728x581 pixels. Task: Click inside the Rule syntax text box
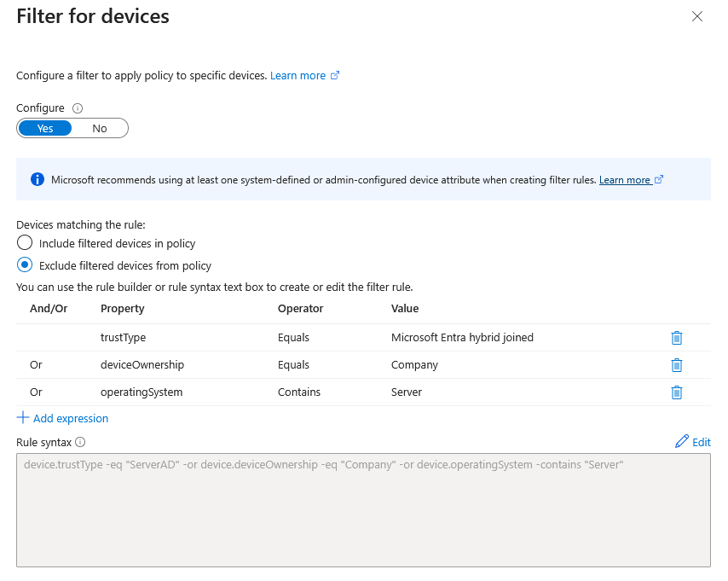363,510
